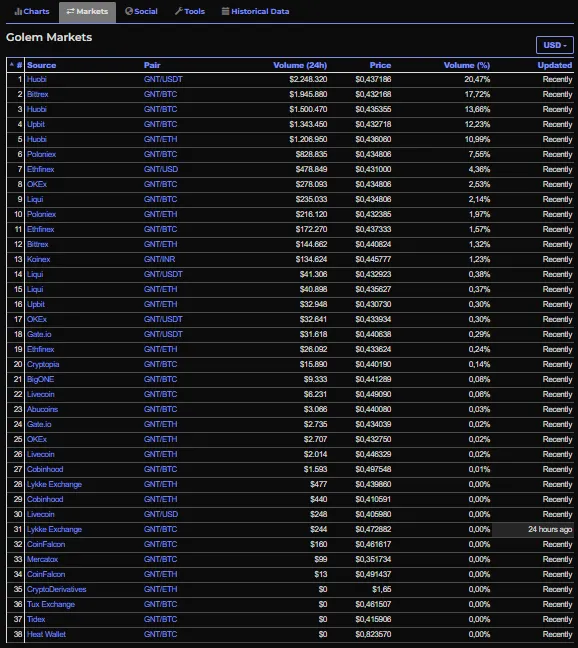Open OKEx source link in row 8
This screenshot has width=578, height=648.
pyautogui.click(x=37, y=184)
